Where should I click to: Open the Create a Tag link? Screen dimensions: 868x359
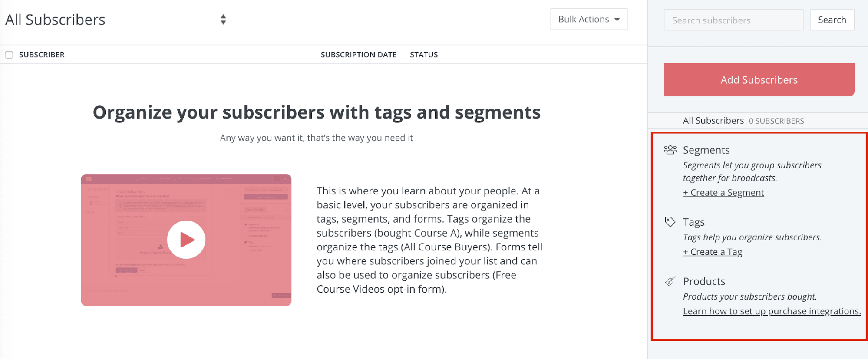713,252
